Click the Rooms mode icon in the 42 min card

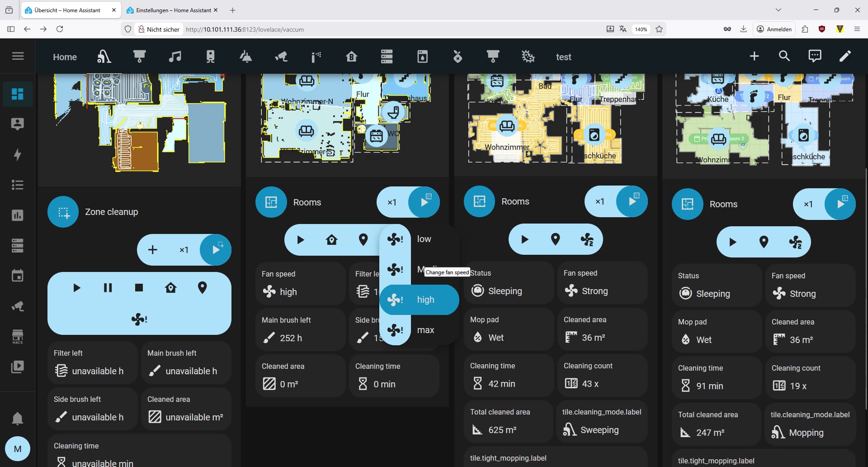tap(479, 201)
